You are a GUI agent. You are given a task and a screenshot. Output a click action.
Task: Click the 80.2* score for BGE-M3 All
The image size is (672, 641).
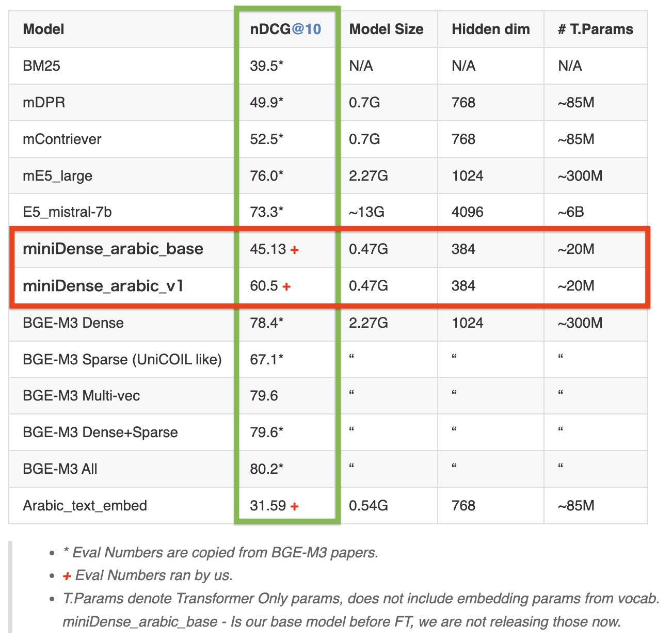click(266, 469)
